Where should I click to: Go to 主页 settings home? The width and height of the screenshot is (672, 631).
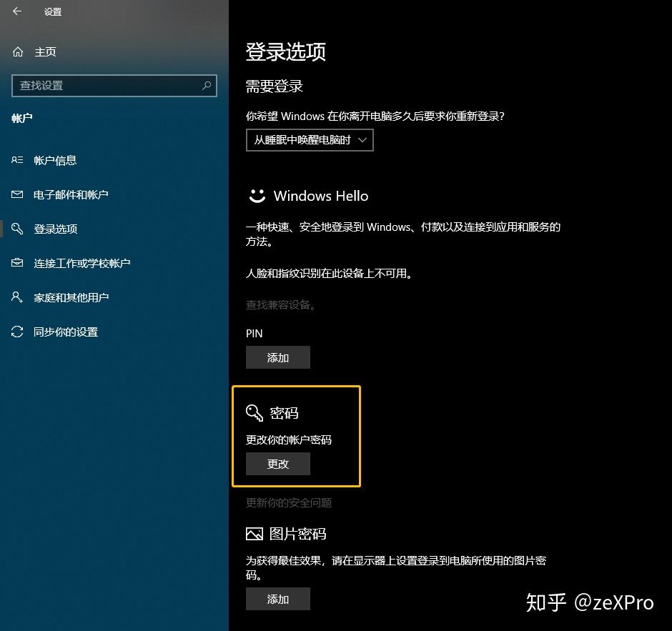tap(46, 52)
